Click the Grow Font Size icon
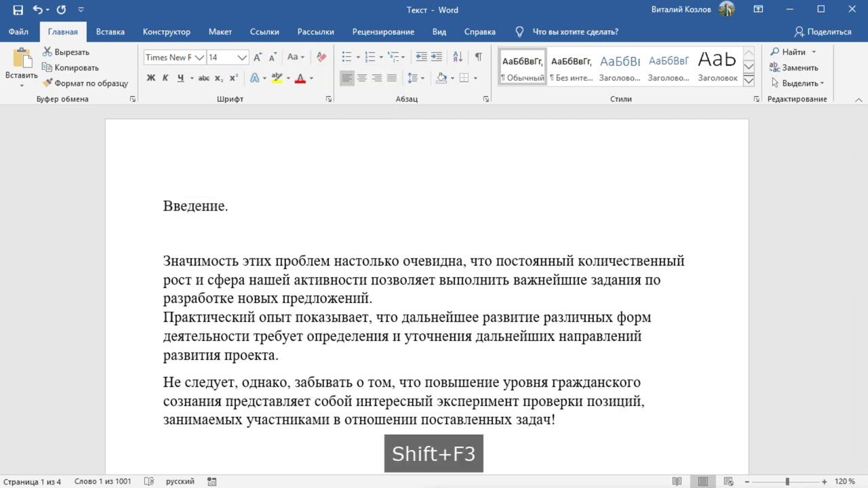This screenshot has height=488, width=868. 258,58
